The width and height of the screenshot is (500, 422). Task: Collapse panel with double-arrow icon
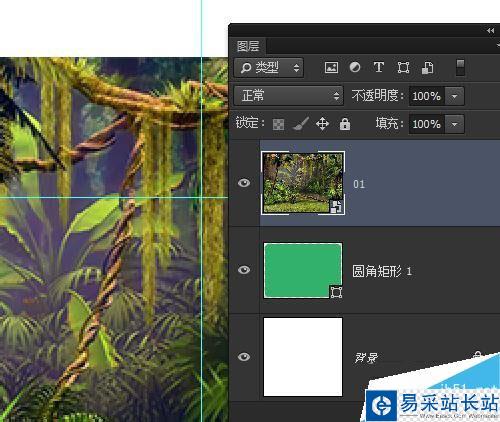(x=490, y=31)
